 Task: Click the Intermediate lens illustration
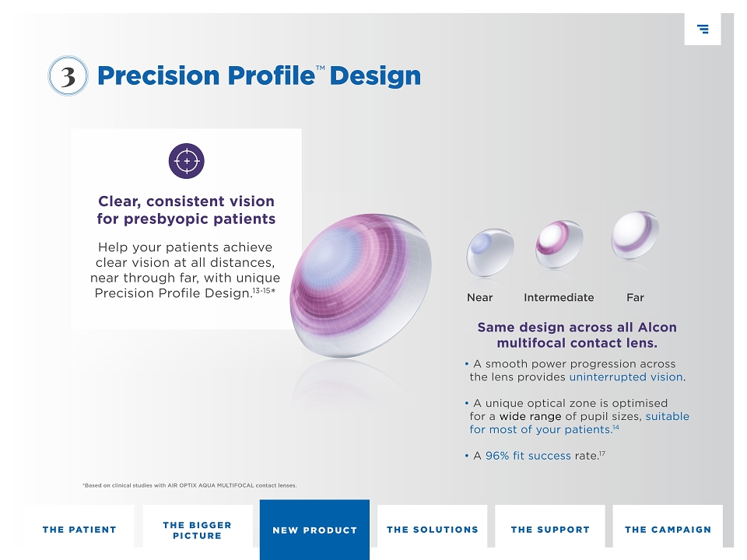click(x=559, y=243)
